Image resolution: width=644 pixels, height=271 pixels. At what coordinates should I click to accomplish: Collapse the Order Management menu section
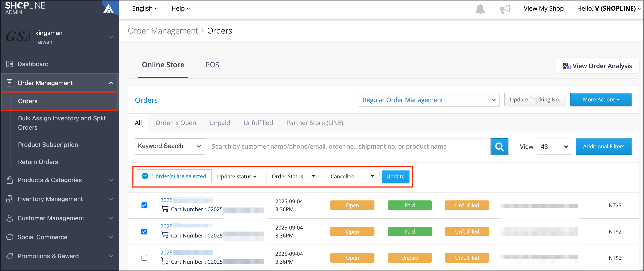coord(111,83)
